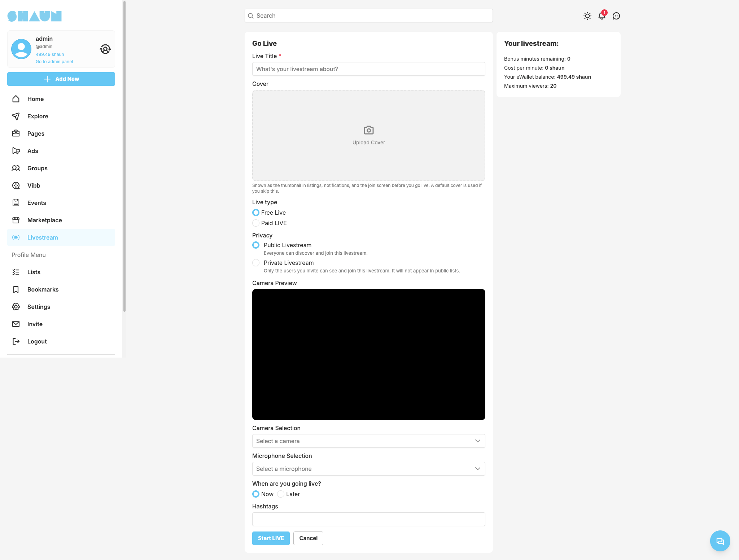Click the Events calendar icon

point(16,203)
